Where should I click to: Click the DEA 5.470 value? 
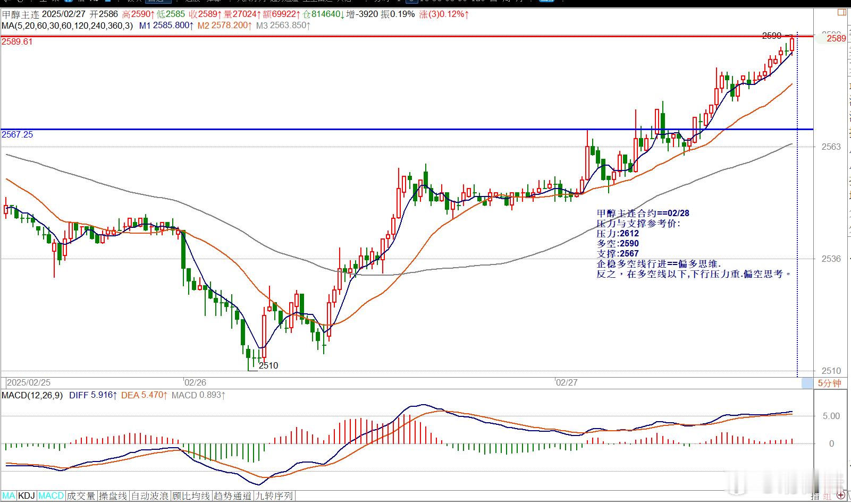[x=144, y=395]
